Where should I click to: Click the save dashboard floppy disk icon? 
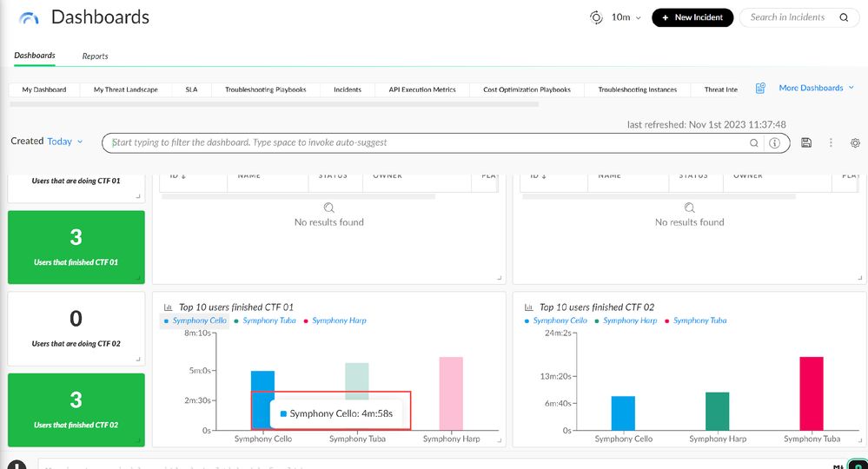[x=806, y=142]
